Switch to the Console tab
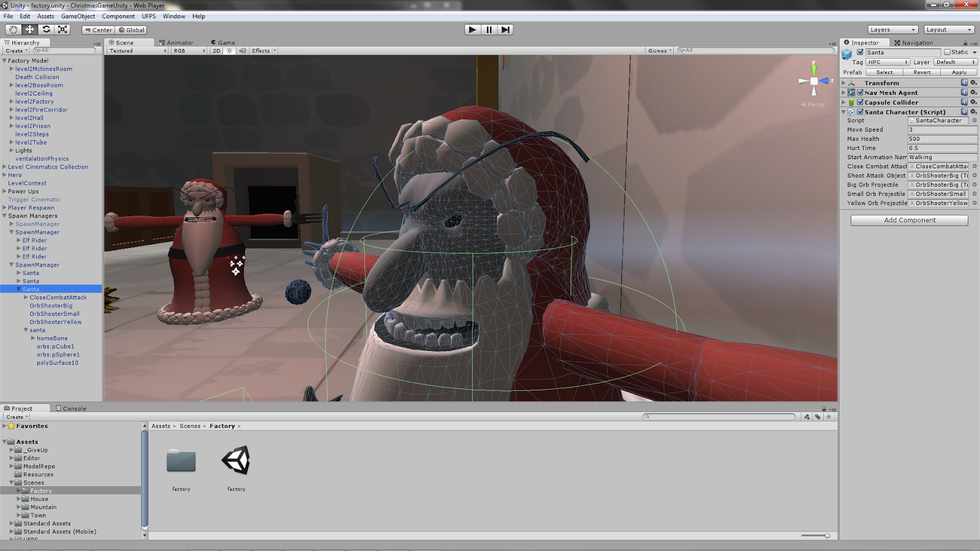980x551 pixels. point(71,408)
